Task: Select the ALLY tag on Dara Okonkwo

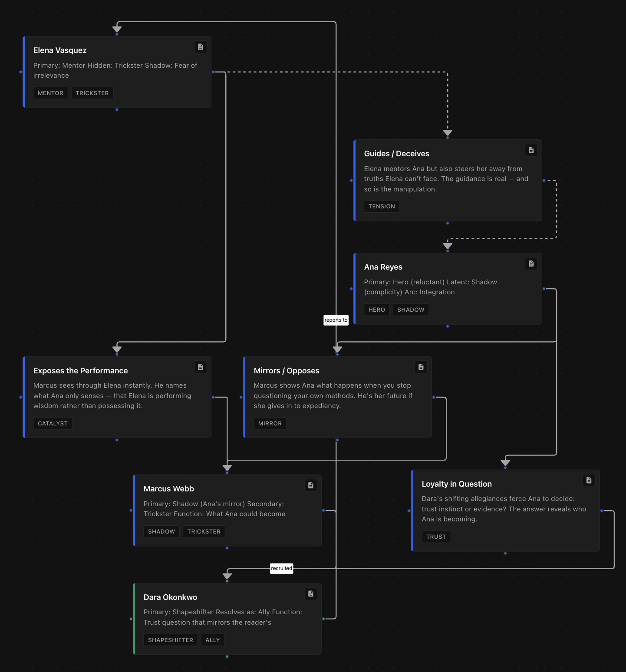Action: click(x=212, y=640)
